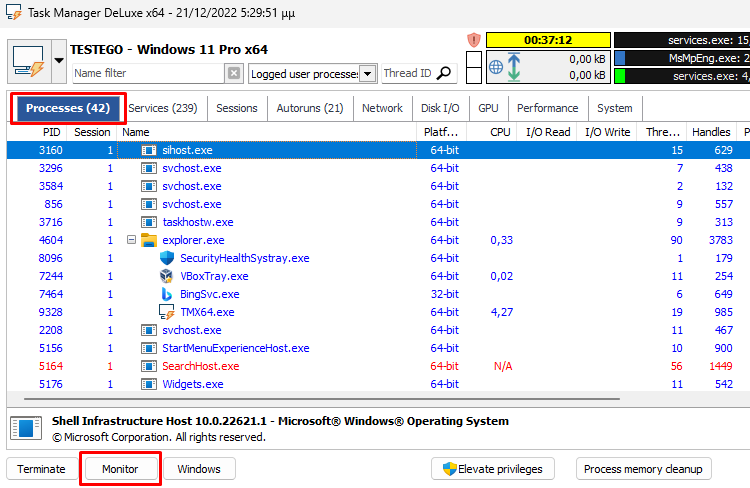Click the Windows button
The image size is (750, 488).
coord(199,469)
